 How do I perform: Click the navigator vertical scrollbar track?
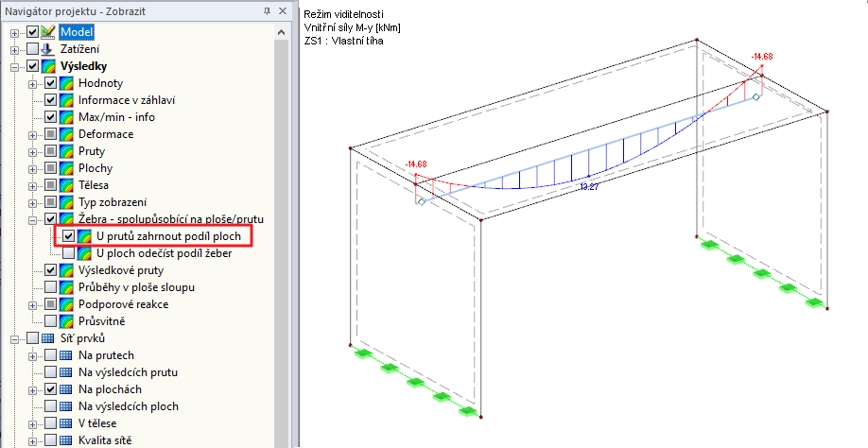[x=281, y=243]
